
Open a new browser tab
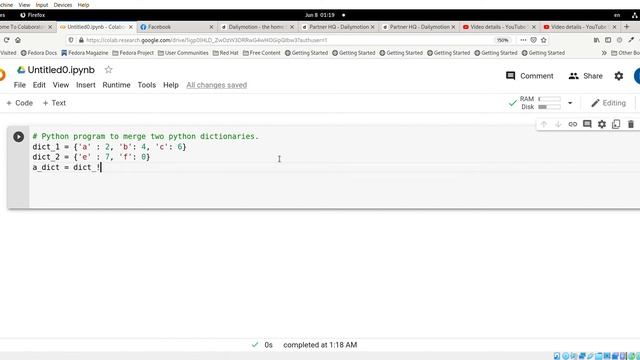click(627, 27)
